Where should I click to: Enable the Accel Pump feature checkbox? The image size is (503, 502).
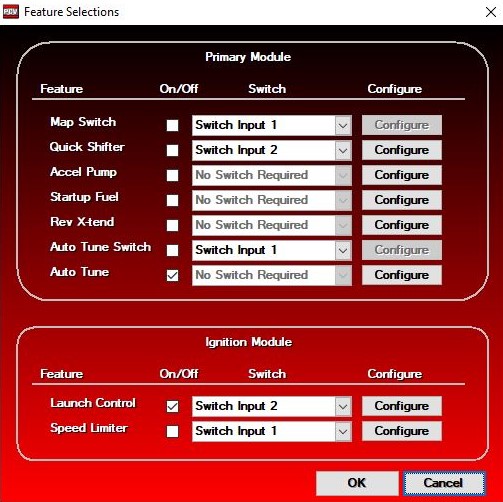(x=172, y=175)
